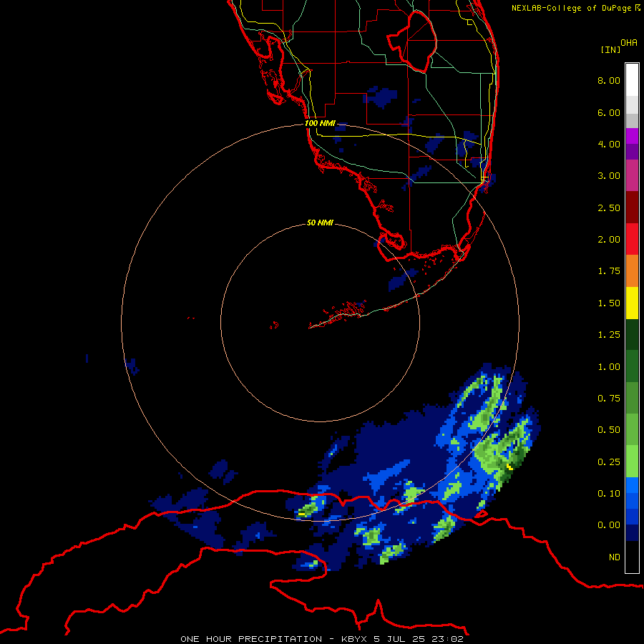
Task: Click the 6.00 legend value
Action: click(609, 112)
